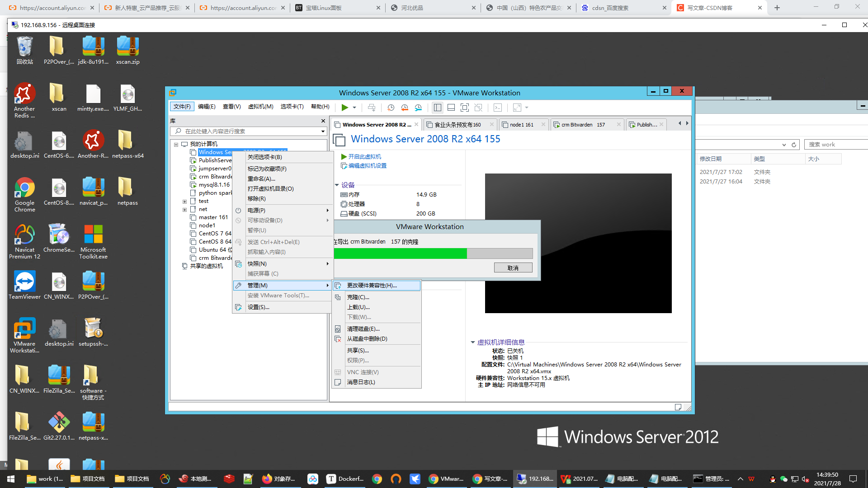Toggle the thumbnail bar display icon
The height and width of the screenshot is (488, 868).
pyautogui.click(x=451, y=108)
